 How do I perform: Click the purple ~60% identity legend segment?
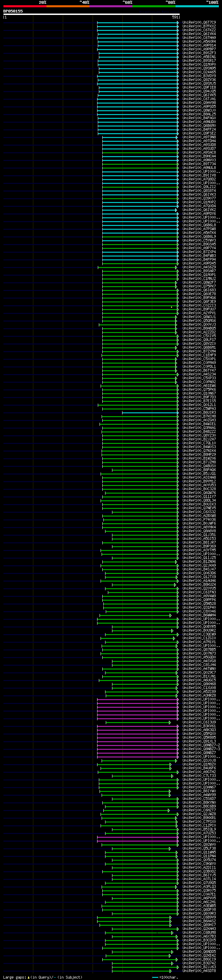(x=111, y=6)
